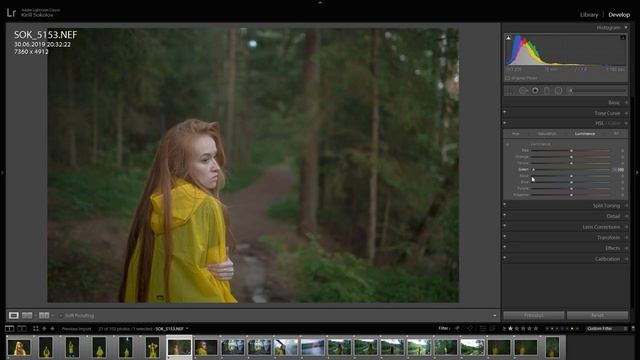Image resolution: width=640 pixels, height=360 pixels.
Task: Select the first filmstrip thumbnail
Action: tap(19, 347)
